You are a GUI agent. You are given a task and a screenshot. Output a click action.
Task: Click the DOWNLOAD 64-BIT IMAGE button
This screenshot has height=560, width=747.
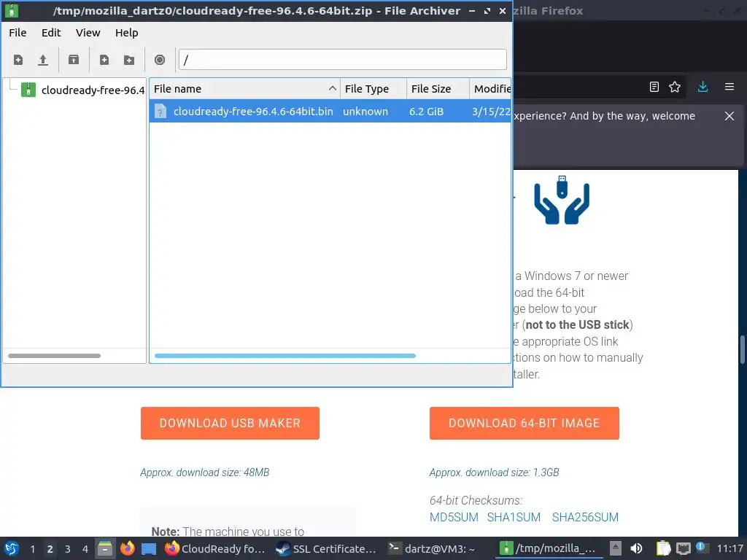pos(524,424)
